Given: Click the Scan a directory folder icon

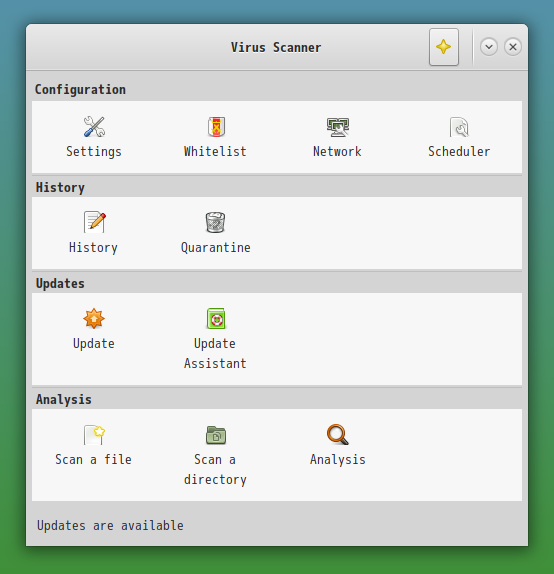Looking at the screenshot, I should pyautogui.click(x=216, y=435).
